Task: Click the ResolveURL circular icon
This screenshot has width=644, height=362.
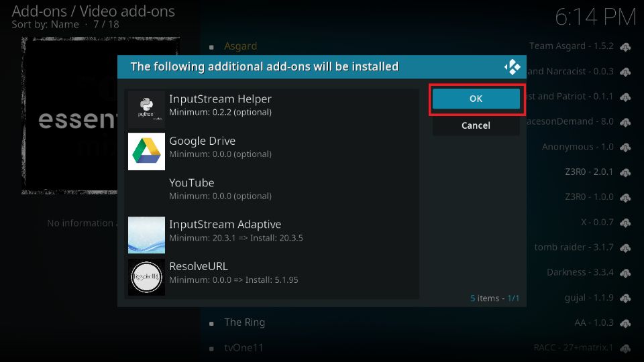Action: tap(146, 277)
